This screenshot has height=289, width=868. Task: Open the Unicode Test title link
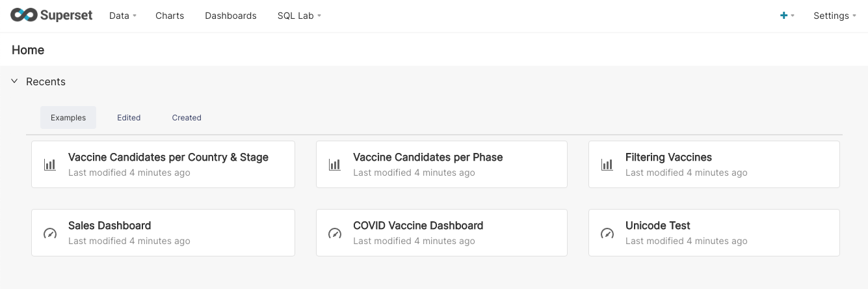(x=658, y=226)
